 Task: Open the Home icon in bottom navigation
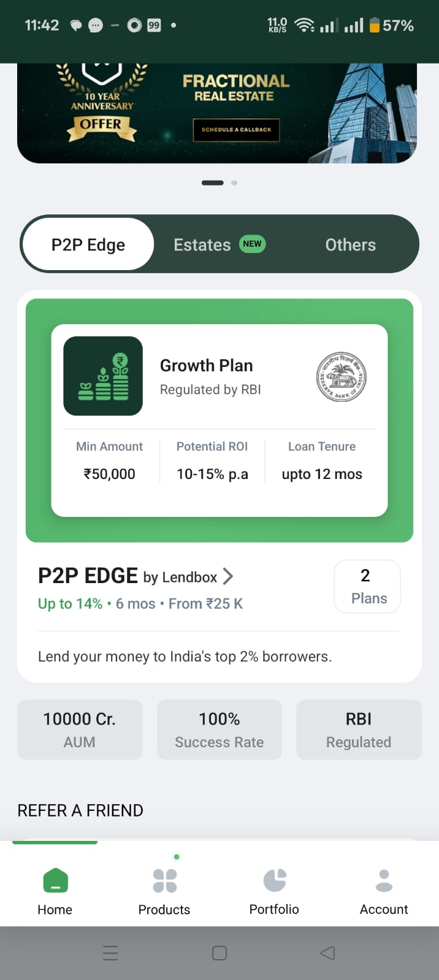click(x=55, y=881)
